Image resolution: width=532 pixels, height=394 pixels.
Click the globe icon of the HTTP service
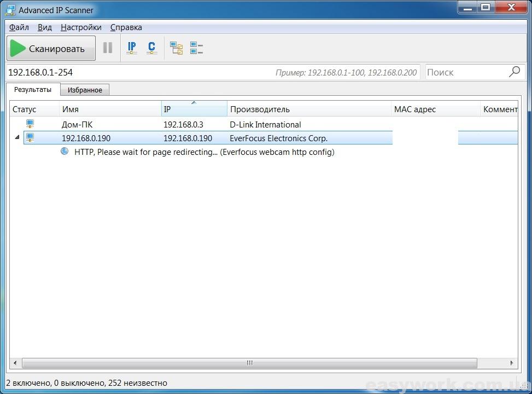coord(65,151)
